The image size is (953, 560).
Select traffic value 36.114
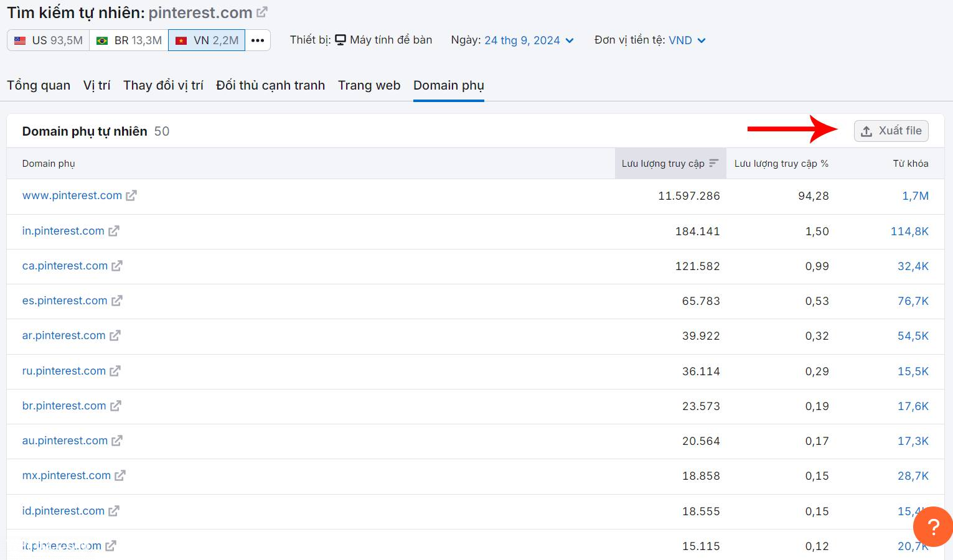coord(701,371)
